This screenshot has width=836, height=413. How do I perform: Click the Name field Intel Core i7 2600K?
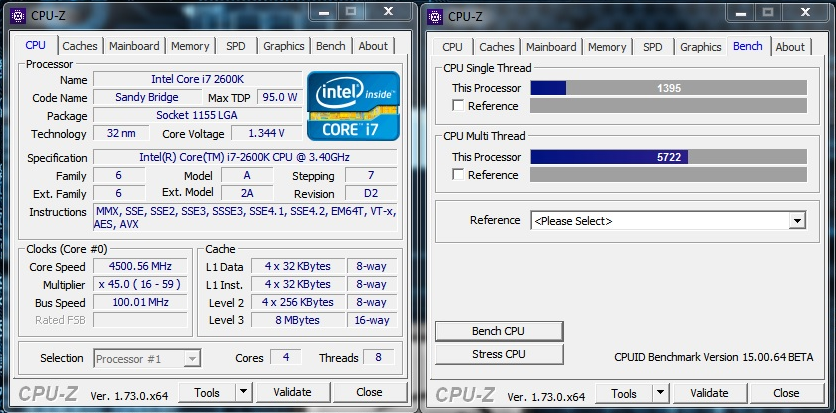(x=198, y=79)
